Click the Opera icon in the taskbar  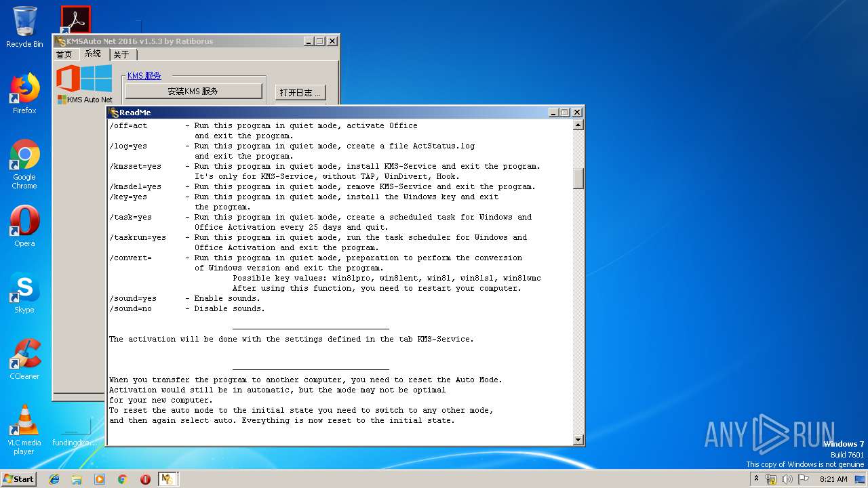pyautogui.click(x=145, y=479)
